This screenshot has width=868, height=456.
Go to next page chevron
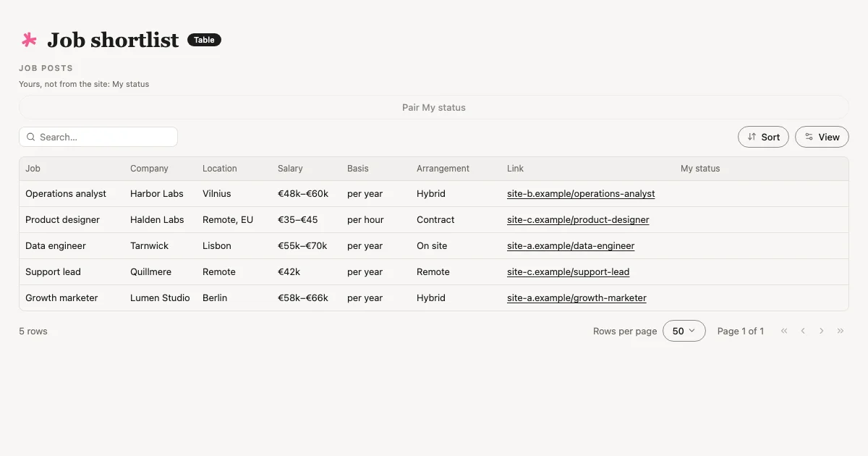[822, 331]
